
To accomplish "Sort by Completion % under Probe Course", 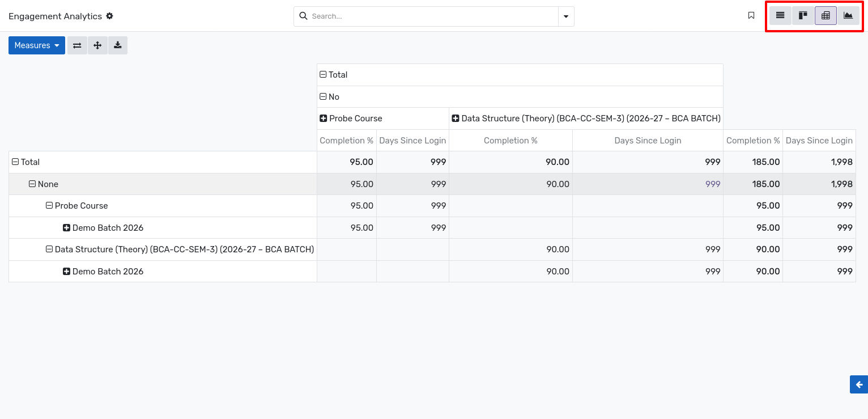I will click(x=347, y=141).
